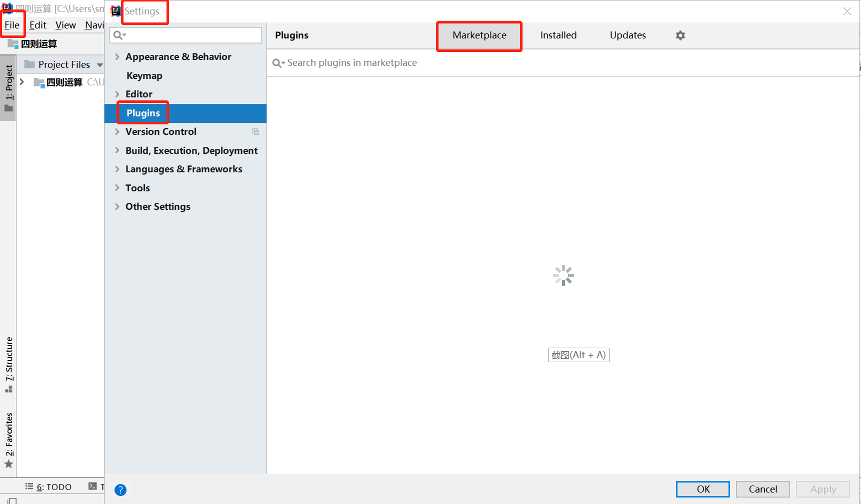Click the Cancel button
This screenshot has width=861, height=504.
point(763,489)
